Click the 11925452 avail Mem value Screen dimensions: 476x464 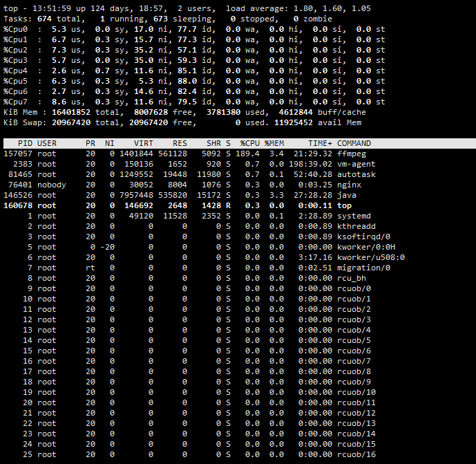294,122
